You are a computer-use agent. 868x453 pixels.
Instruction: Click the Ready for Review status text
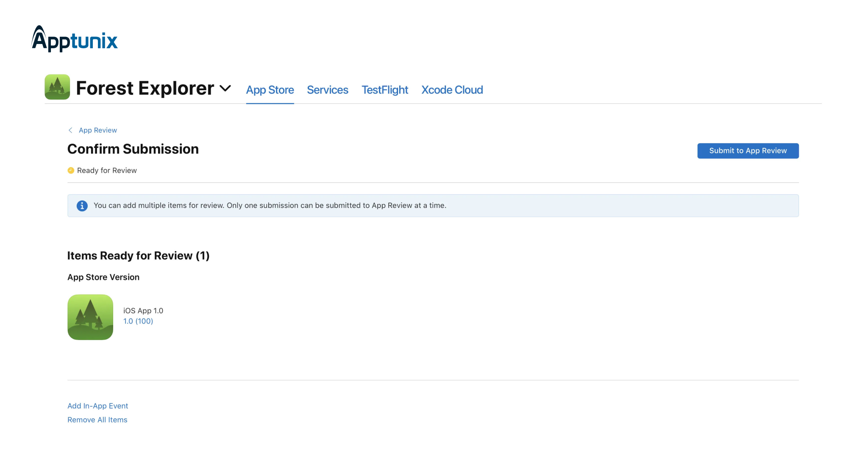coord(107,170)
